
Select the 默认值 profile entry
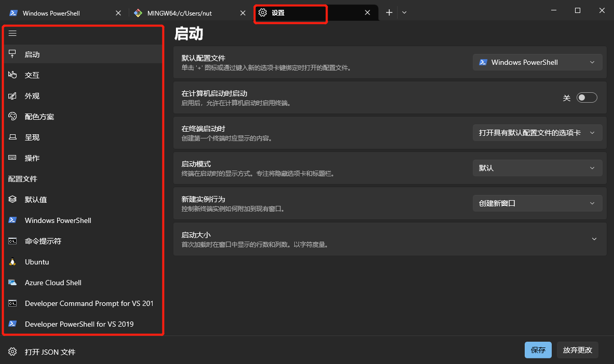point(83,199)
